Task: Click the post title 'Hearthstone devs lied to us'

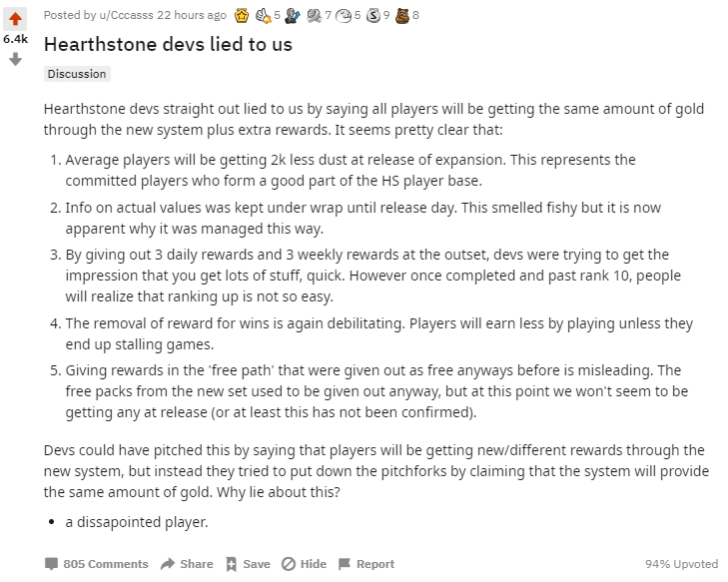Action: [168, 45]
